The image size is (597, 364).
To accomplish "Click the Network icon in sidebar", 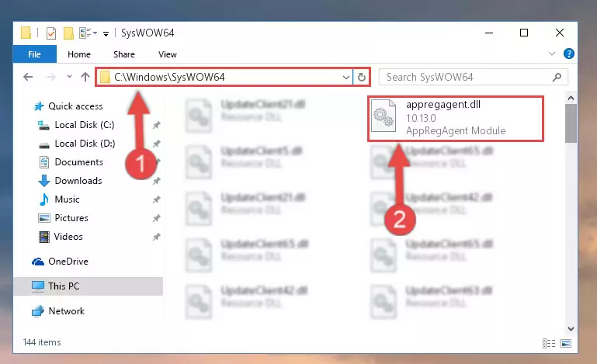I will point(38,311).
